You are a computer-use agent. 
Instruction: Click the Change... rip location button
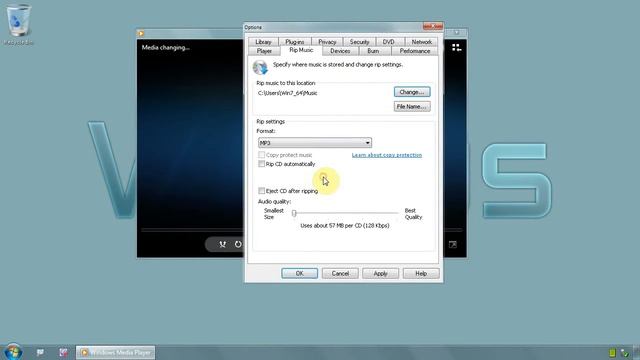[x=412, y=92]
